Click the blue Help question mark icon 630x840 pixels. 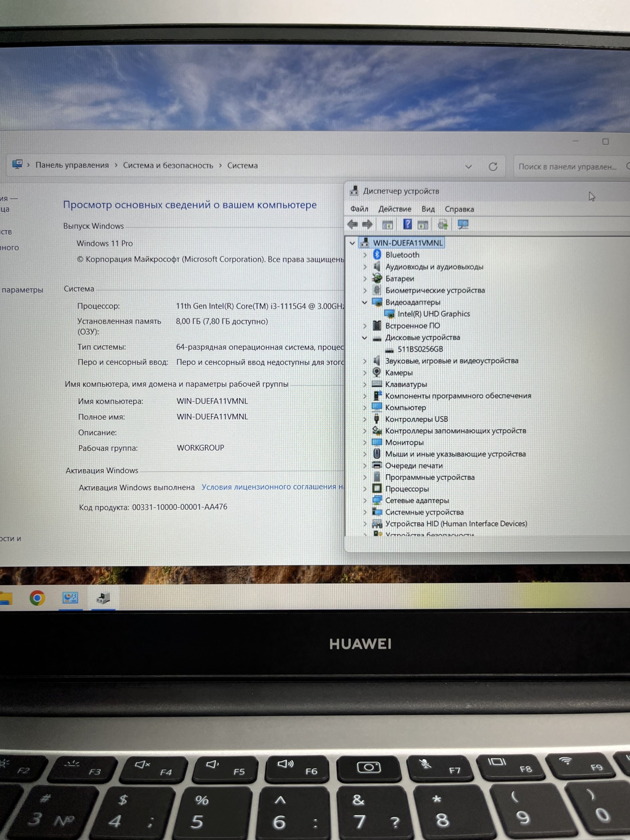407,224
